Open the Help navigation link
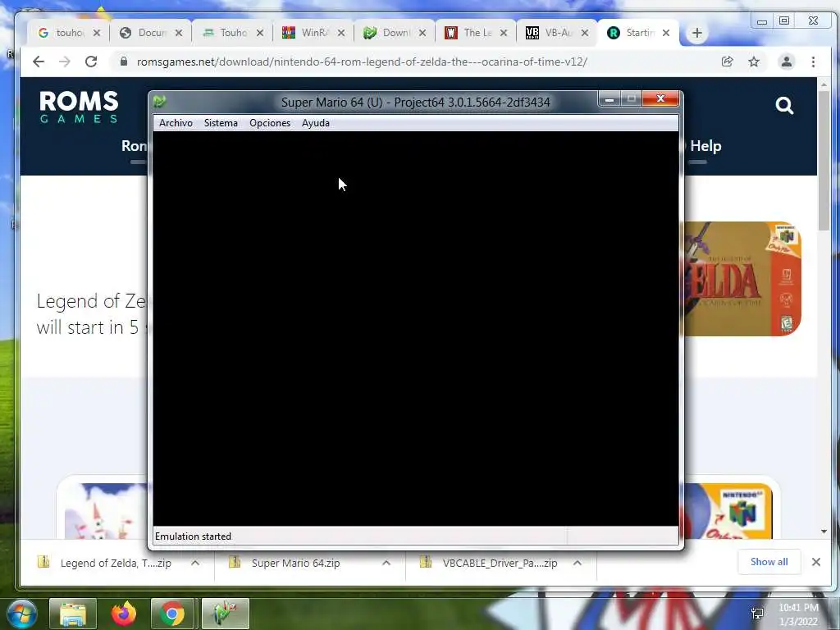Screen dimensions: 840x630 point(705,146)
